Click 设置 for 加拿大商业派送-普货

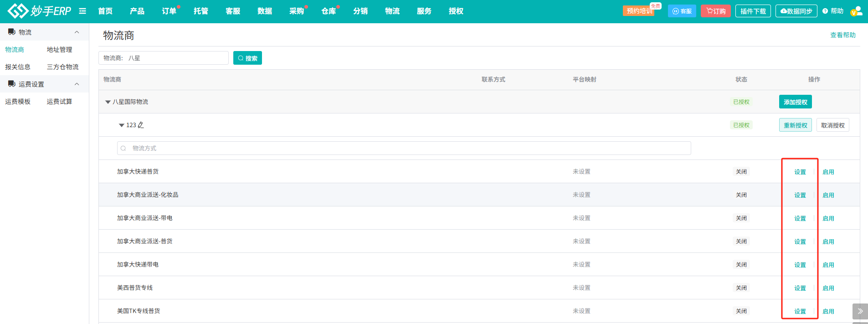pos(800,242)
